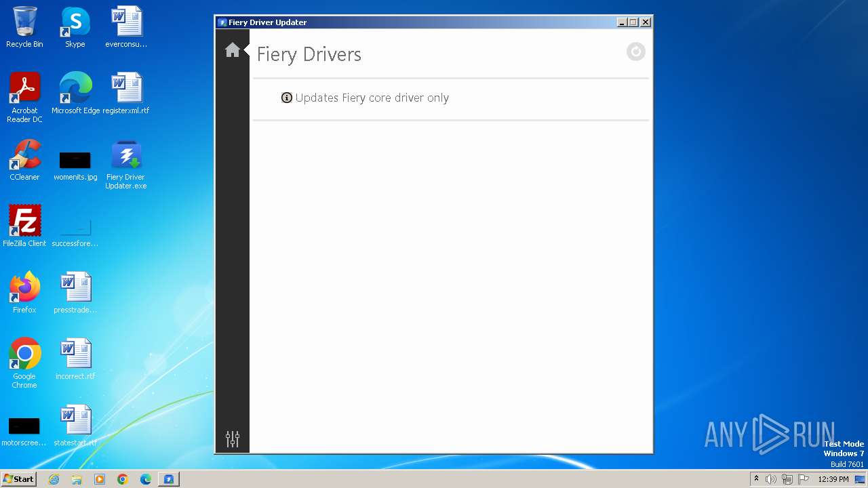868x488 pixels.
Task: Click Fiery Driver Updater title bar icon
Action: pyautogui.click(x=222, y=22)
